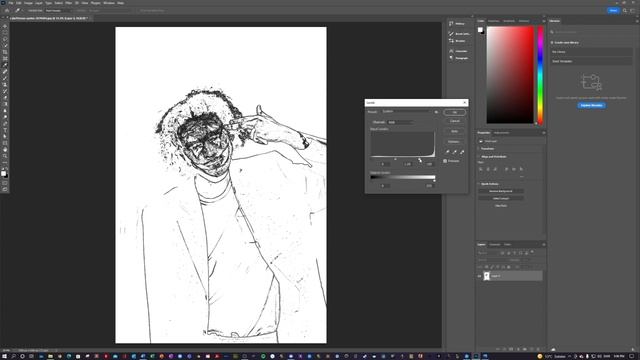Click the rainbow hue slider in Color panel

coord(540,76)
